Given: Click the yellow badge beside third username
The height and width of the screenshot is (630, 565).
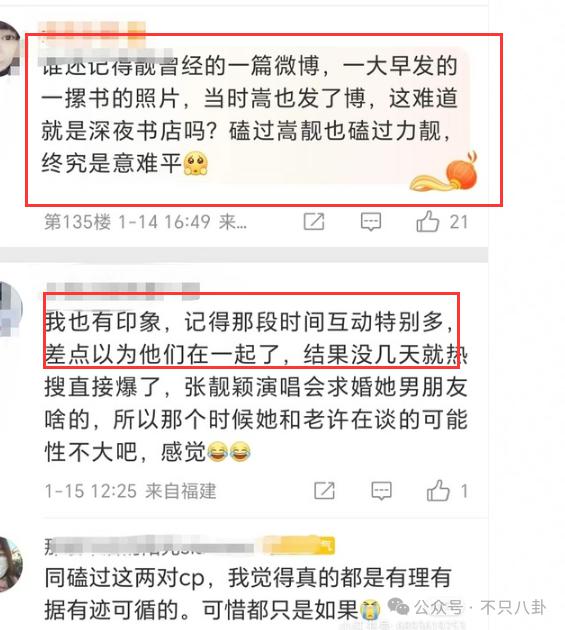Looking at the screenshot, I should coord(300,546).
